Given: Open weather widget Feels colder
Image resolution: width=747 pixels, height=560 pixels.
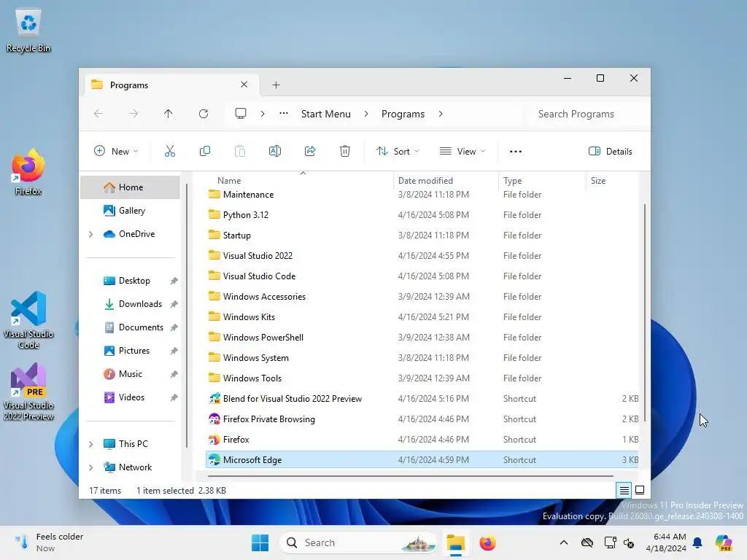Looking at the screenshot, I should (x=49, y=542).
